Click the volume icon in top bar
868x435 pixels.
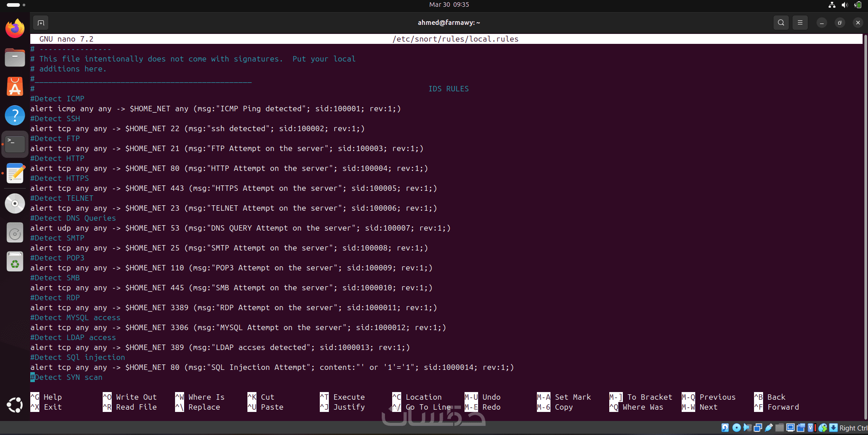(x=844, y=5)
